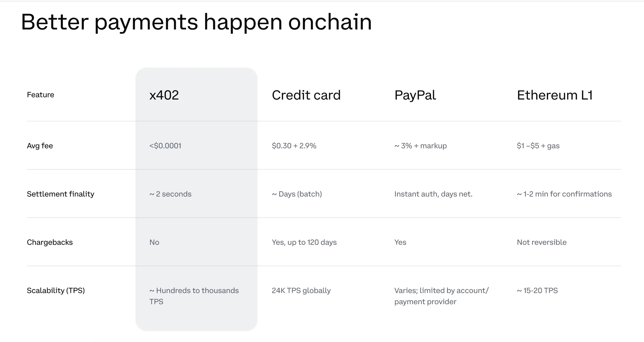The image size is (644, 342).
Task: Select the Avg fee row label
Action: 40,145
